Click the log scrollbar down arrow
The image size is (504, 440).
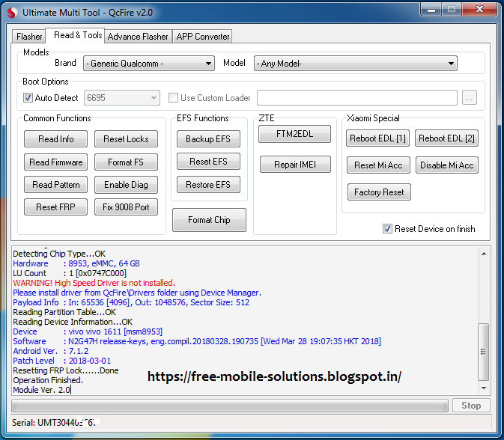tap(484, 388)
